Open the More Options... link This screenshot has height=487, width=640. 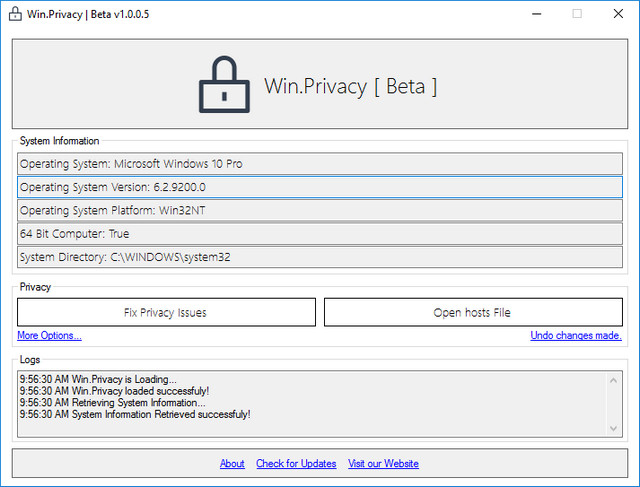[x=49, y=336]
